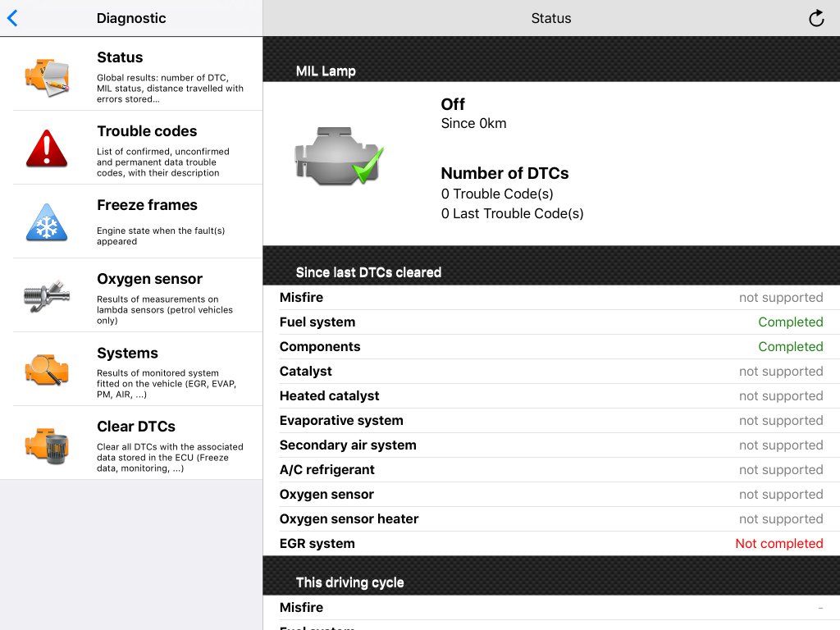Select the EGR system row
Image resolution: width=840 pixels, height=630 pixels.
click(551, 544)
